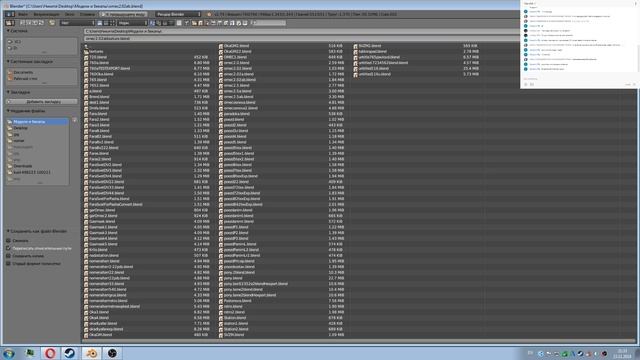Screen dimensions: 640x360
Task: Select the D: drive entry
Action: (x=41, y=48)
